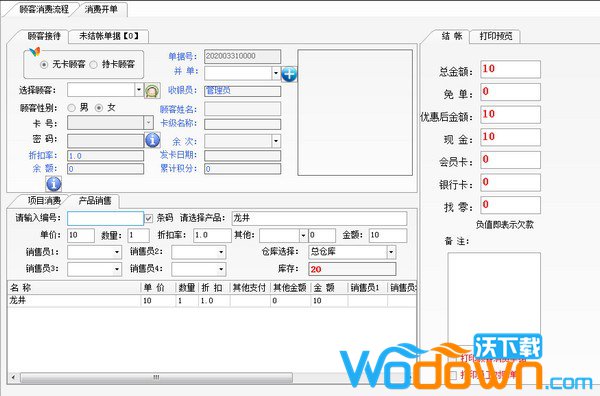Click the 会员卡 payment field
Image resolution: width=600 pixels, height=396 pixels.
510,160
